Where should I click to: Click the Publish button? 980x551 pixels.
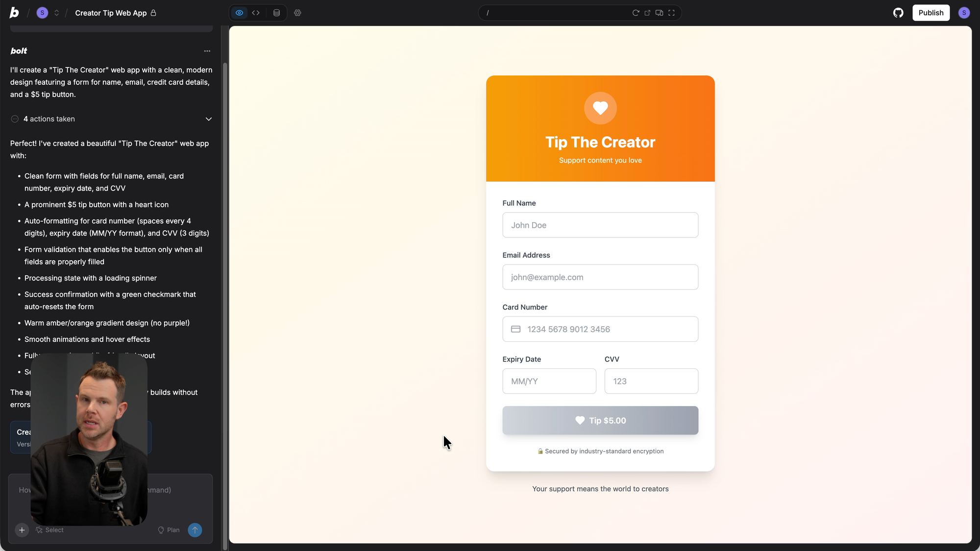tap(931, 13)
